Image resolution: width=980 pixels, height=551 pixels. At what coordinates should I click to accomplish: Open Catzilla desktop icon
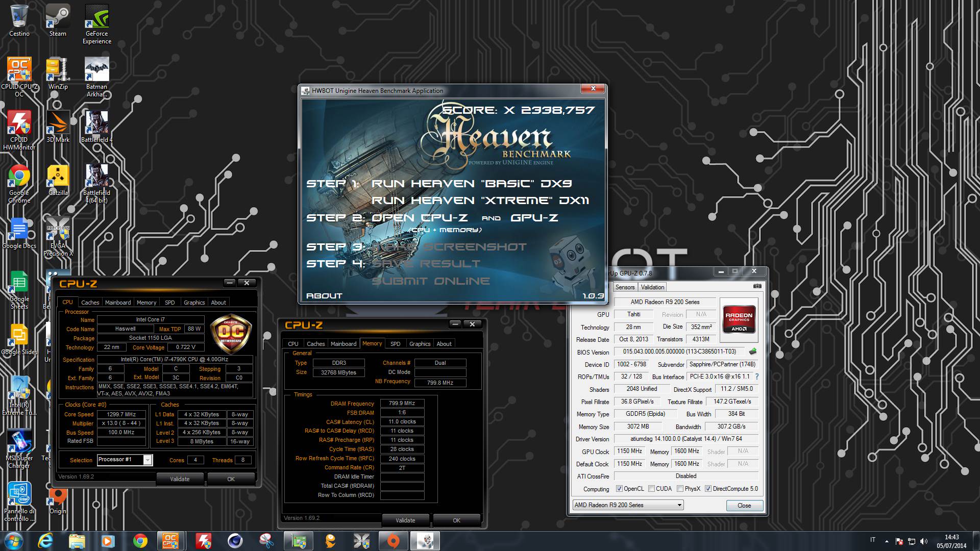(x=58, y=180)
